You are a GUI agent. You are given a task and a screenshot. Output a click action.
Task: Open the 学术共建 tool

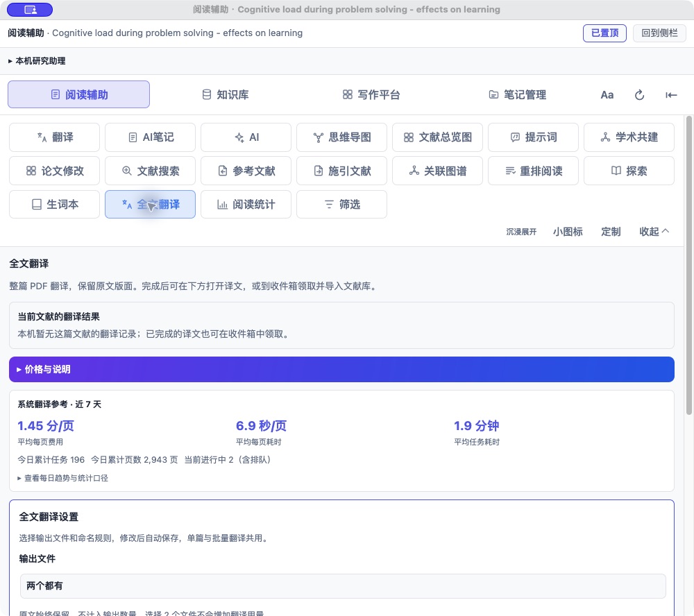pyautogui.click(x=629, y=137)
